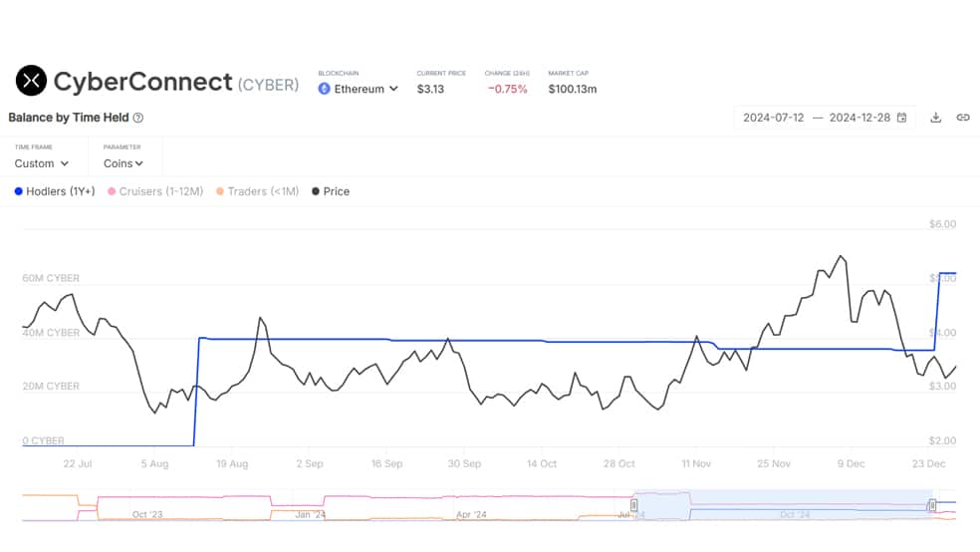This screenshot has height=552, width=980.
Task: Select the left range slider handle
Action: (633, 505)
